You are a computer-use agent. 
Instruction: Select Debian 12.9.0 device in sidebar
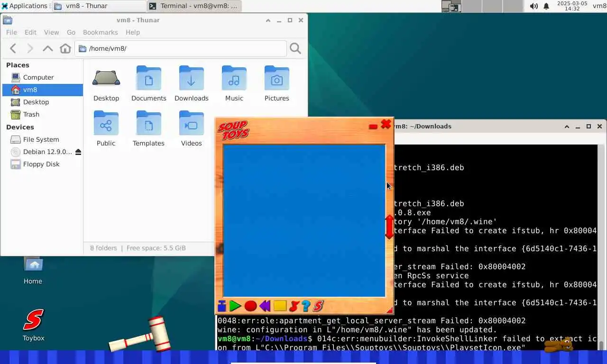click(x=40, y=152)
